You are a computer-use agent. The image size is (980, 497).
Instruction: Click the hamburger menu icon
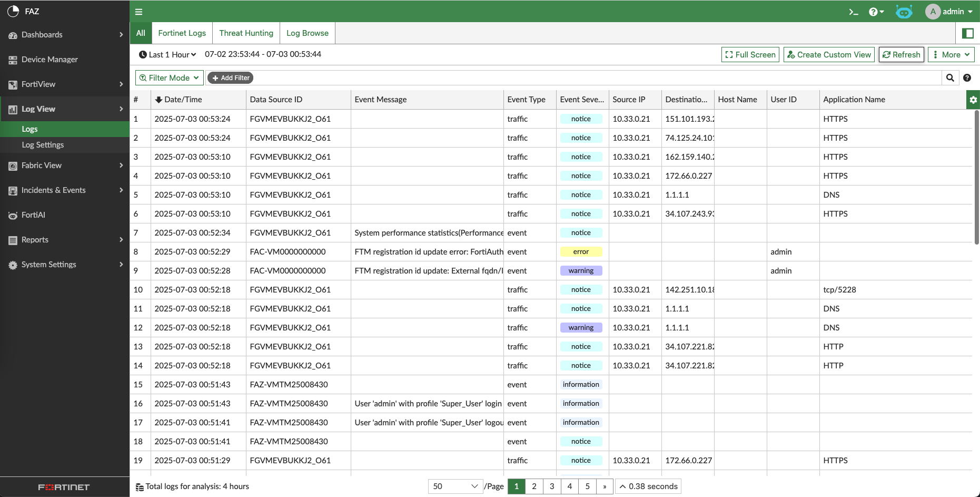pos(139,12)
